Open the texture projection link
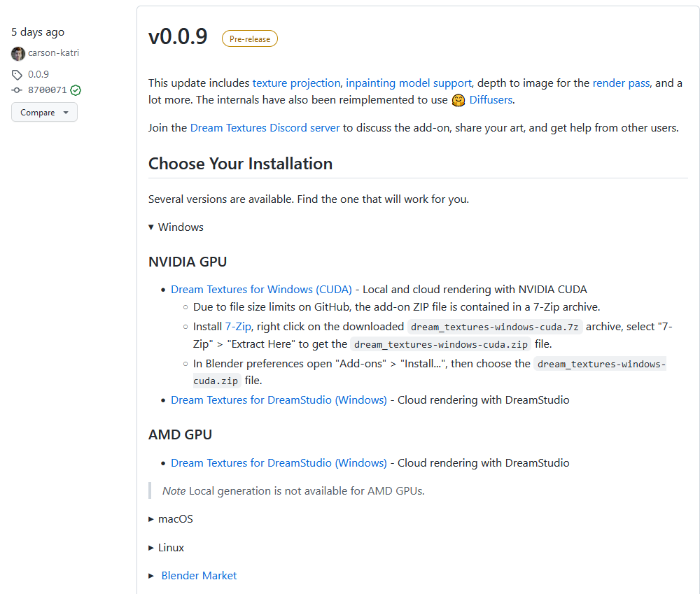This screenshot has width=700, height=594. click(296, 83)
